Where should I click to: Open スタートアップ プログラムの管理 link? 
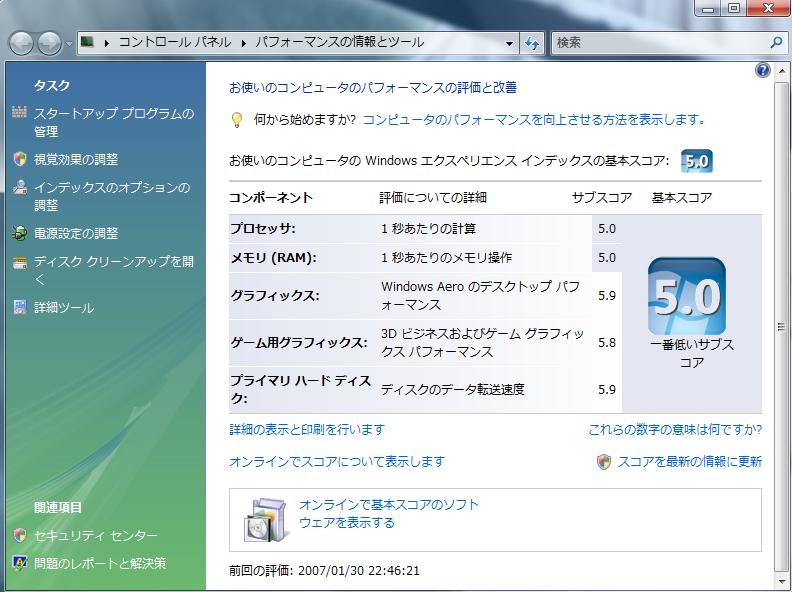114,122
